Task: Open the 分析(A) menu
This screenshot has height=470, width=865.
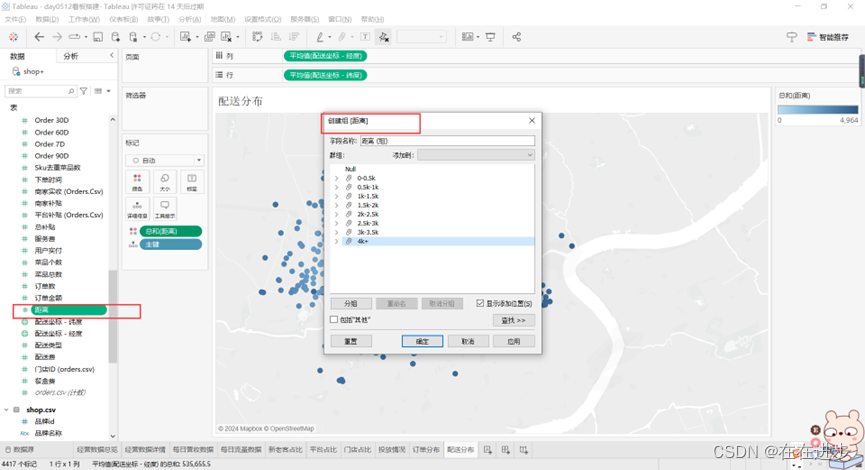Action: point(189,19)
